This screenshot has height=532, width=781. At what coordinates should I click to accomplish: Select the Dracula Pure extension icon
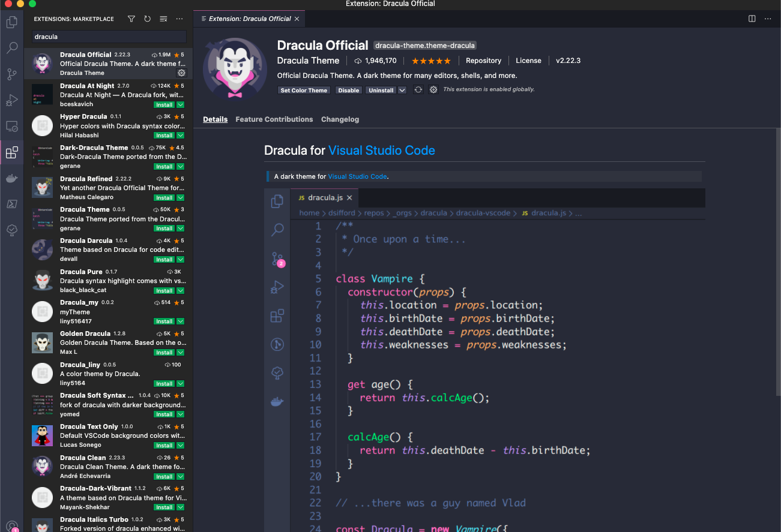pos(42,281)
